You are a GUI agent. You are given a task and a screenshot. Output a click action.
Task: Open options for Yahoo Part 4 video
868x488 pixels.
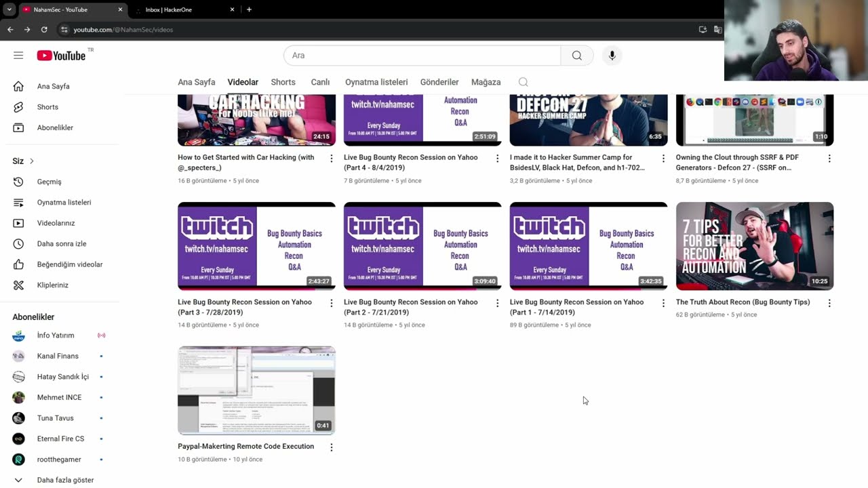(x=497, y=158)
